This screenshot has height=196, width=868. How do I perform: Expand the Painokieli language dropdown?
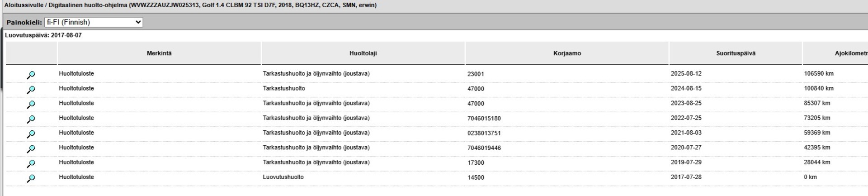[x=94, y=22]
